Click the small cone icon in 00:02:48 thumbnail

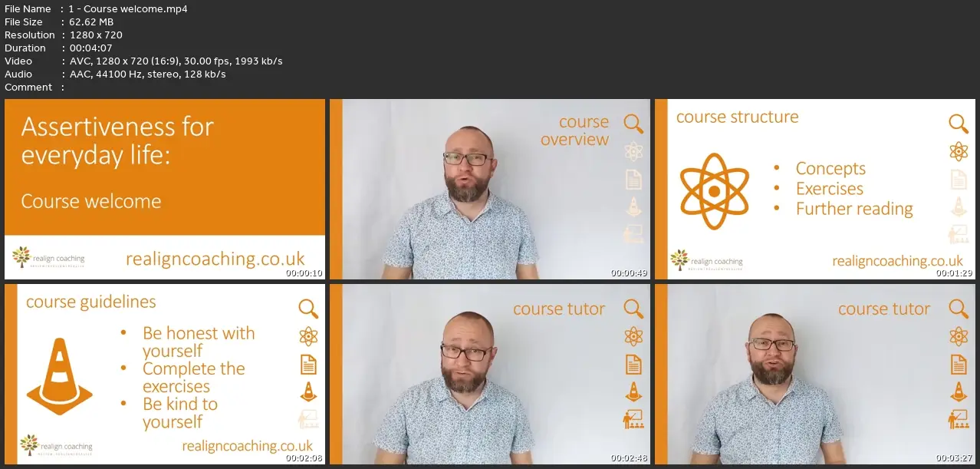(633, 391)
